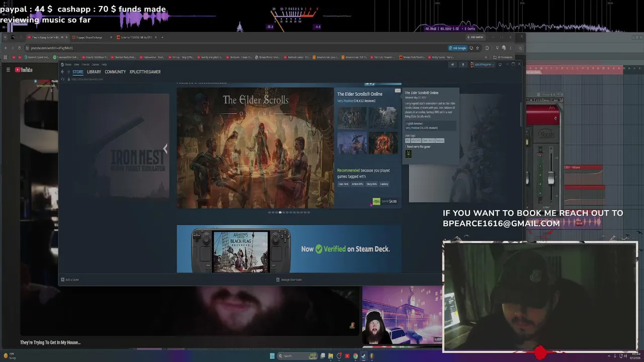
Task: Open the View menu in Steam
Action: click(76, 64)
